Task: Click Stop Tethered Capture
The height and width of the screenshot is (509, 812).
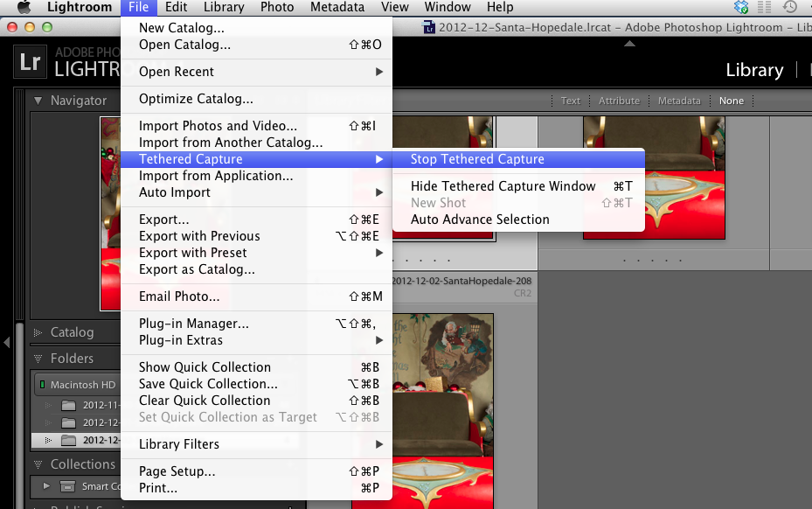Action: [x=477, y=159]
